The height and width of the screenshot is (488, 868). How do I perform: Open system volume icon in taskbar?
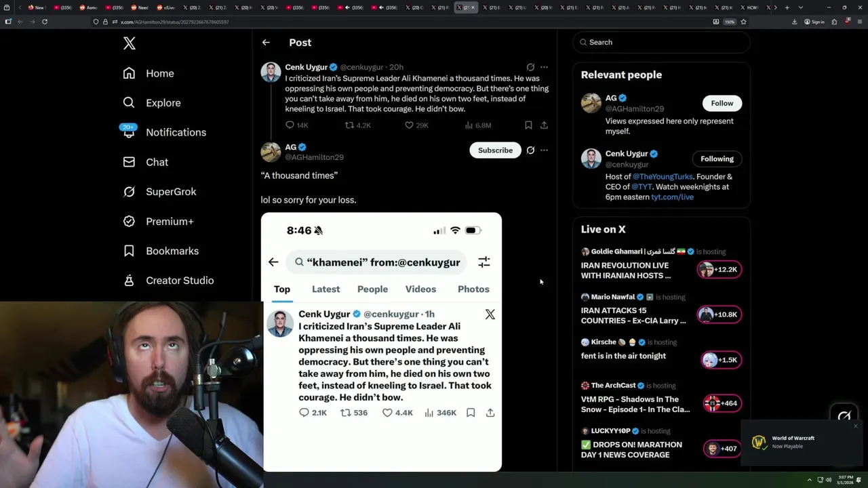coord(829,480)
